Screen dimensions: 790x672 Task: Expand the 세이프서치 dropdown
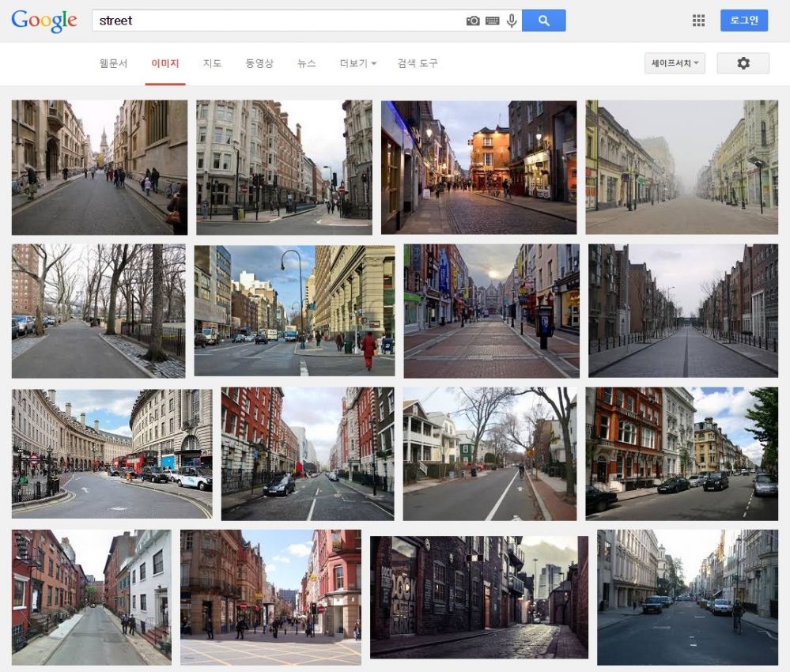pyautogui.click(x=675, y=63)
